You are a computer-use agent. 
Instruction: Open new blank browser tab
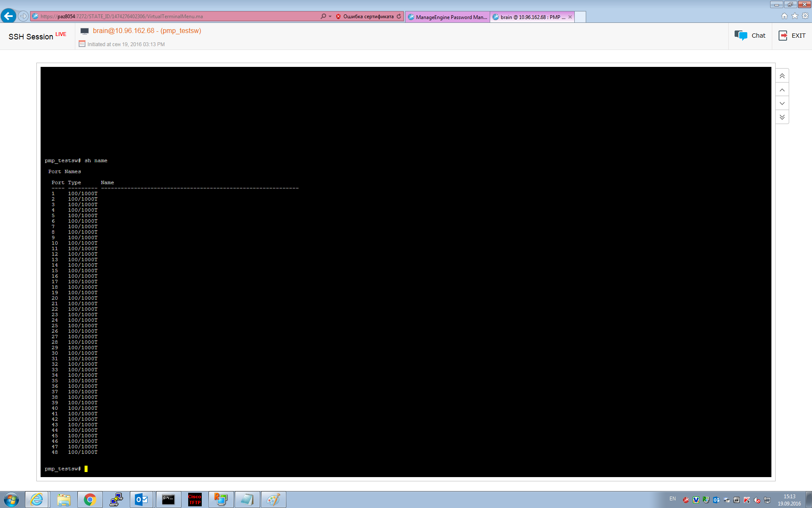[x=580, y=17]
